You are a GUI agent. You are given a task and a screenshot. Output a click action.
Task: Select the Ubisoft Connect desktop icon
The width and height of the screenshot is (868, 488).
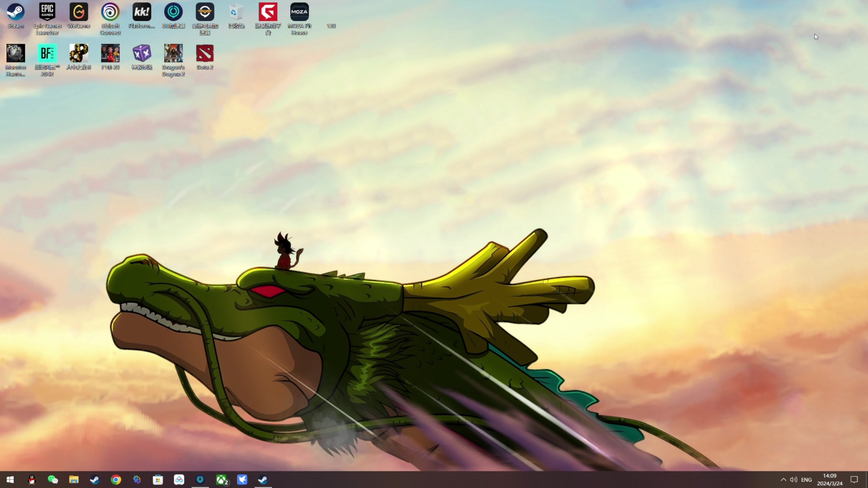[110, 12]
